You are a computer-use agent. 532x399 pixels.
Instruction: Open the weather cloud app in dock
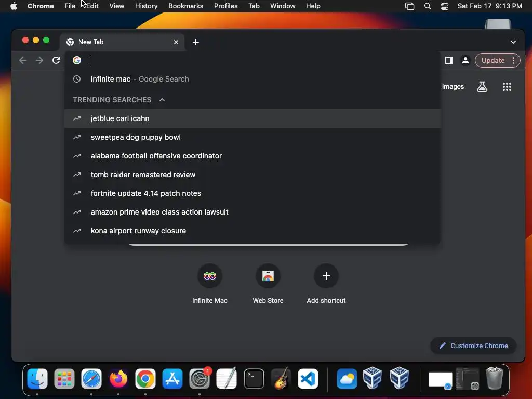point(347,378)
